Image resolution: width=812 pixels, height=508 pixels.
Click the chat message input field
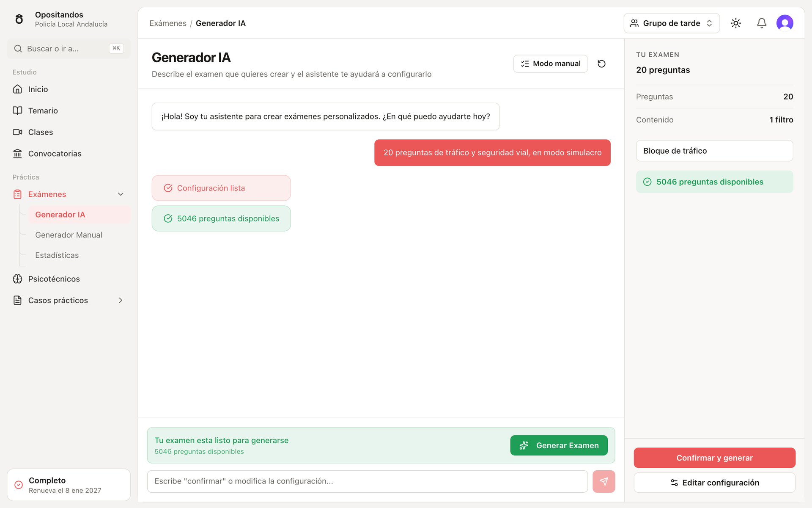pos(368,481)
